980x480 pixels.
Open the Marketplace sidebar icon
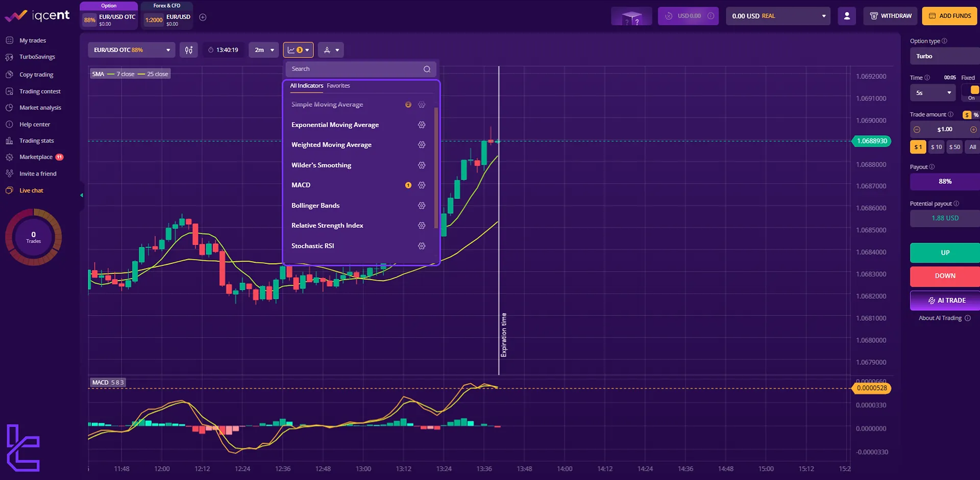[x=9, y=157]
